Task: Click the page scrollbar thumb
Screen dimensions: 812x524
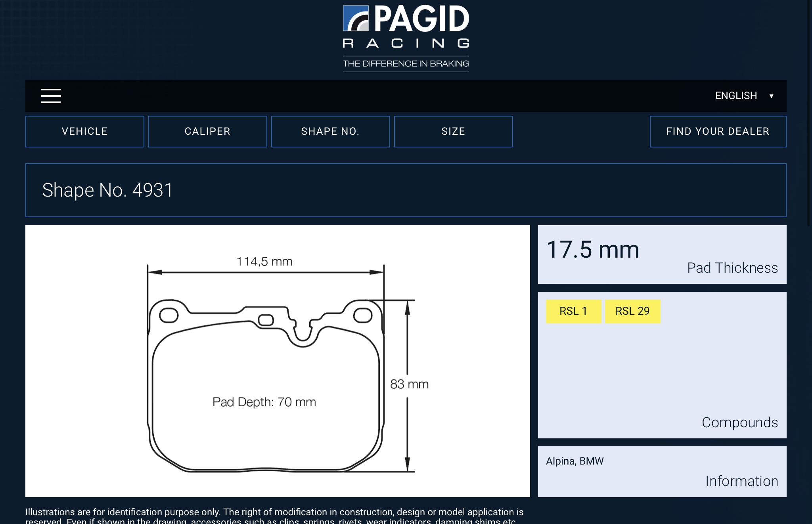Action: [809, 113]
